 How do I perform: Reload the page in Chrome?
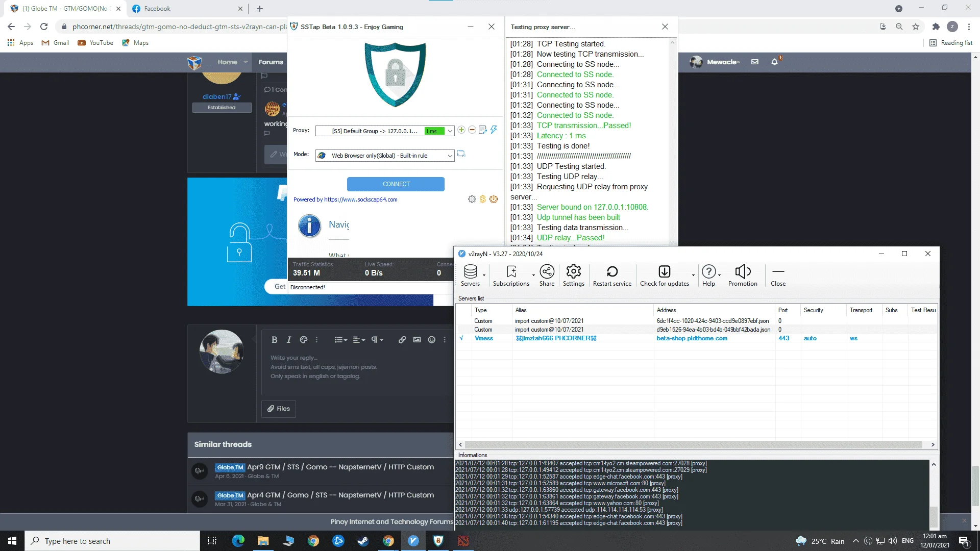(x=44, y=27)
